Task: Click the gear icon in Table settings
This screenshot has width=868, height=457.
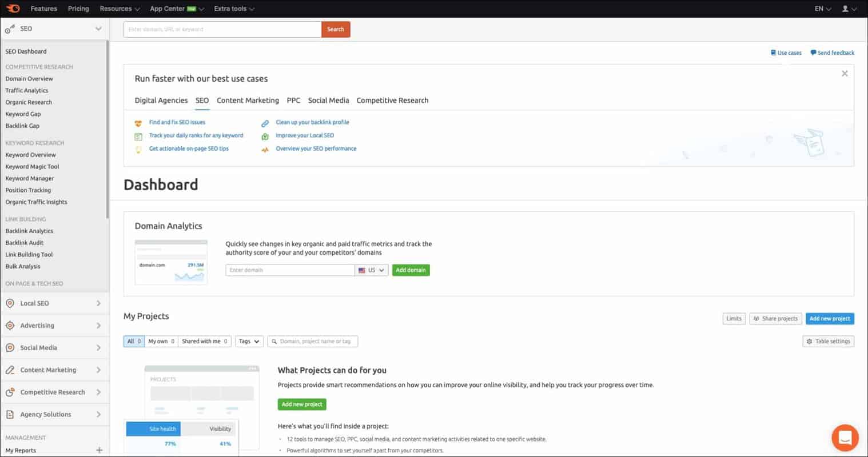Action: [x=809, y=342]
